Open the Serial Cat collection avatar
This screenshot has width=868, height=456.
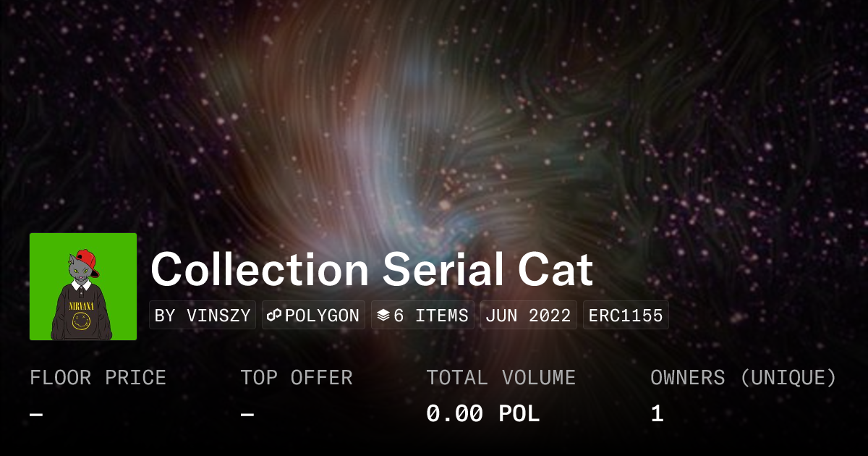[x=83, y=287]
